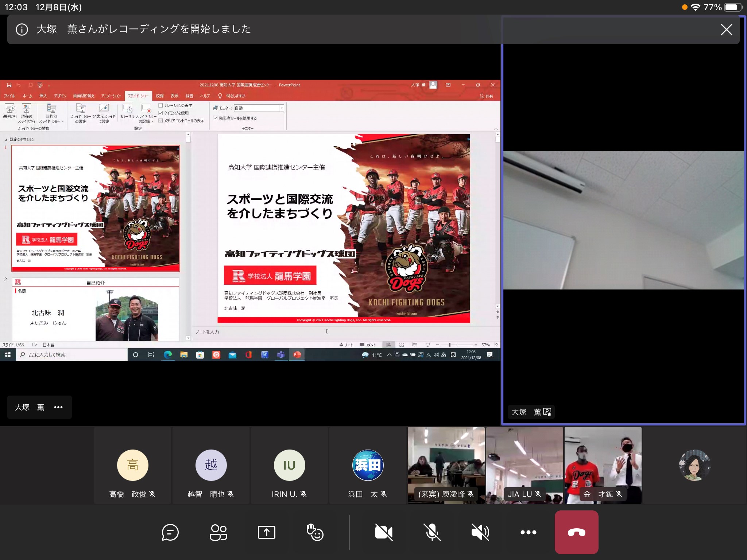Select slide 2 自己紹介 thumbnail
The image size is (747, 560).
pyautogui.click(x=96, y=310)
